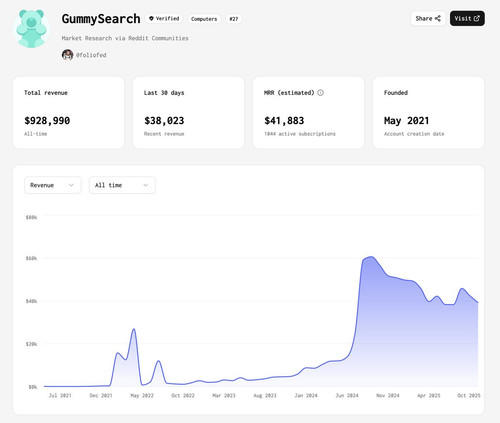Click the Last 30 days card label
The image size is (500, 423).
[164, 93]
